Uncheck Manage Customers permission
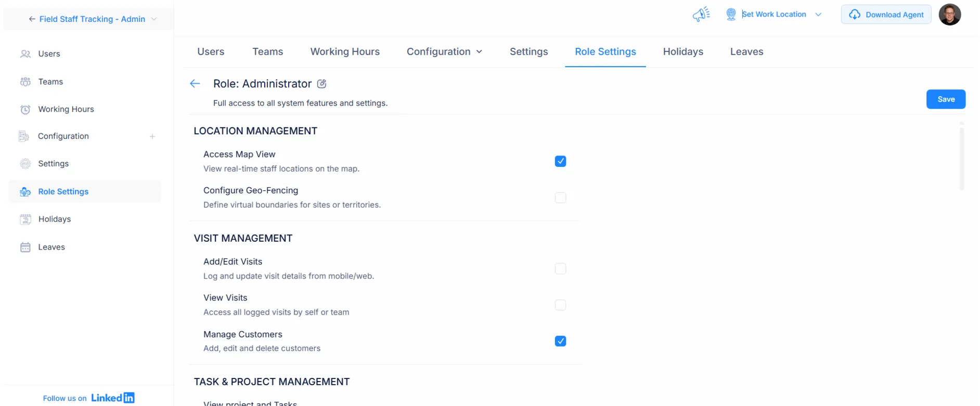This screenshot has height=406, width=980. (x=560, y=341)
